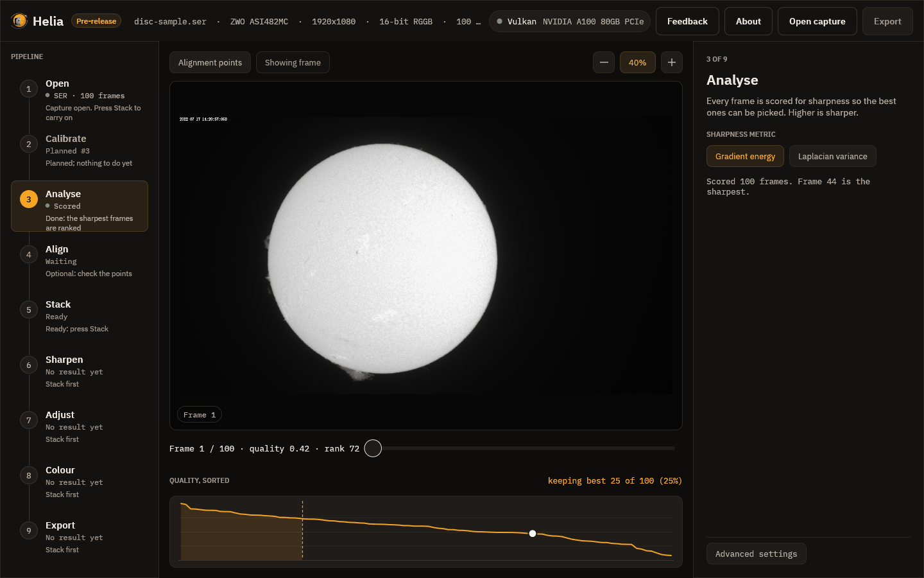Click the disc-sample.ser file name
Image resolution: width=924 pixels, height=578 pixels.
coord(170,21)
